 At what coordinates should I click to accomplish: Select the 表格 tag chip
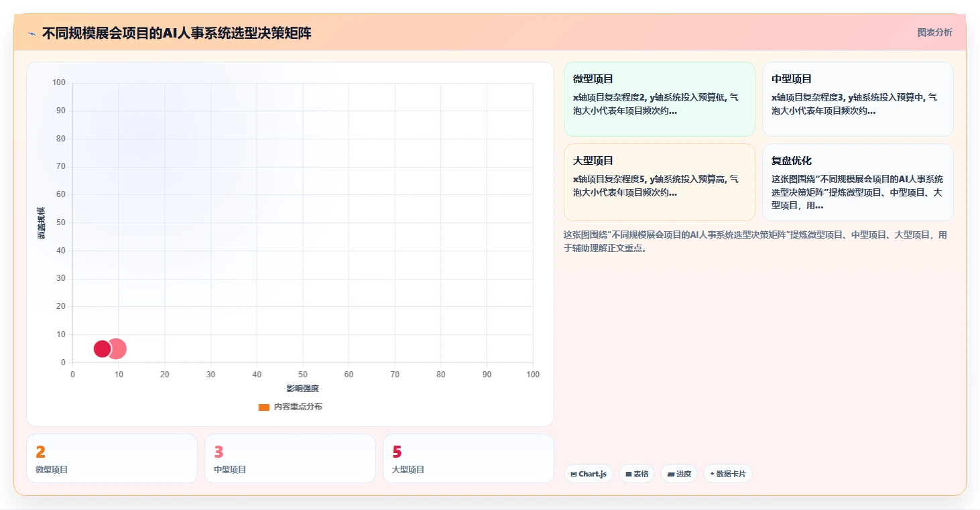[637, 474]
